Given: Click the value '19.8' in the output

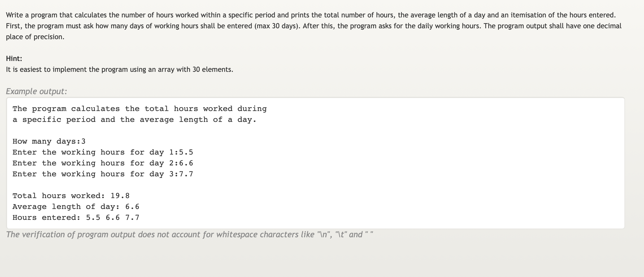Looking at the screenshot, I should 120,196.
